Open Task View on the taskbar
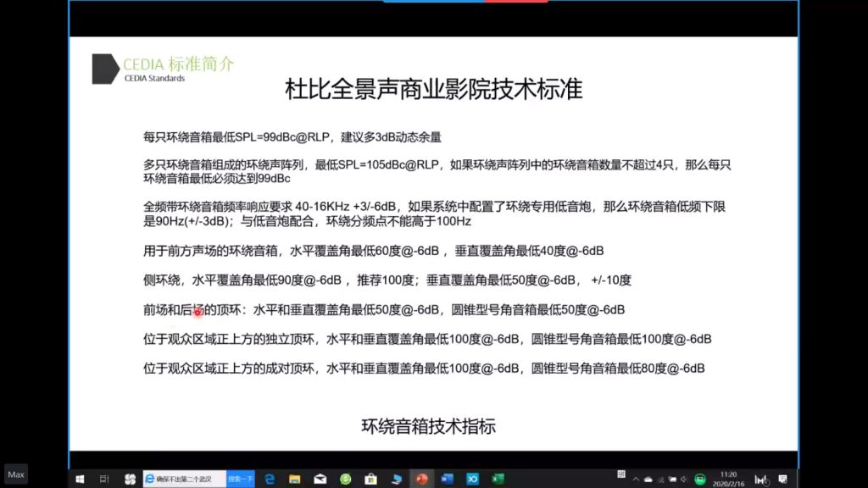The image size is (868, 488). [x=104, y=480]
